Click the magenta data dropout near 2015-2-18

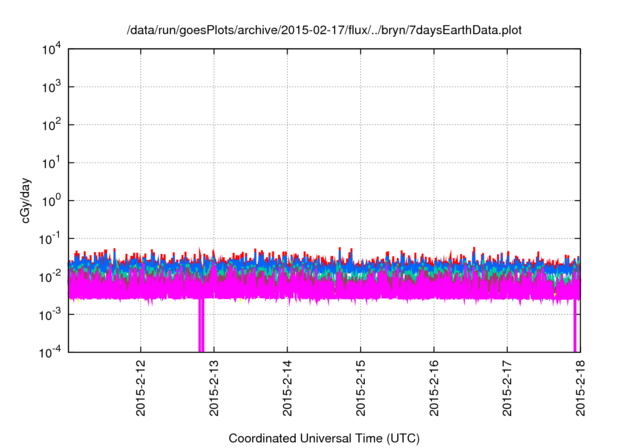[x=575, y=325]
